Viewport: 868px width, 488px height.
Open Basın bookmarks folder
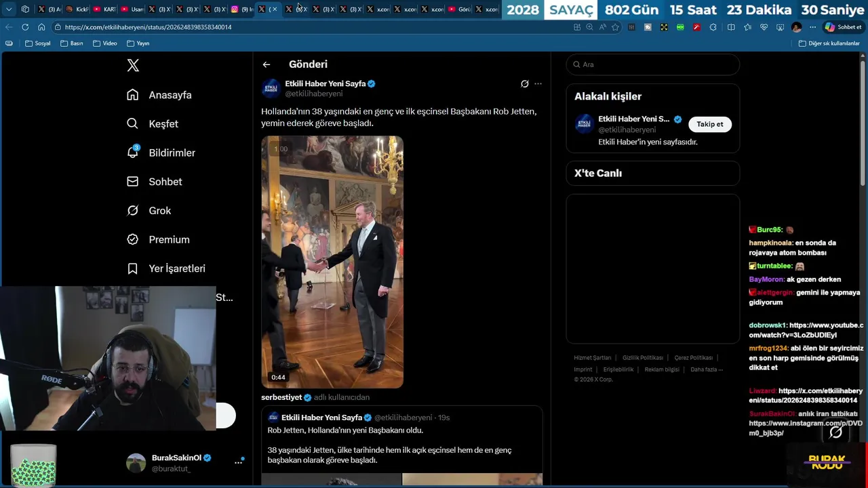(x=72, y=43)
